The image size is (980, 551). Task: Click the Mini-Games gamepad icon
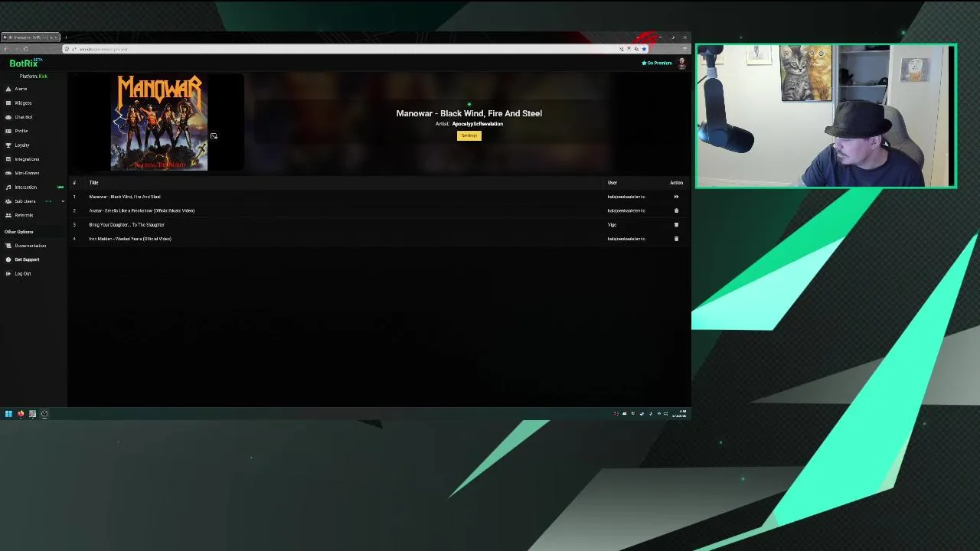pos(8,173)
